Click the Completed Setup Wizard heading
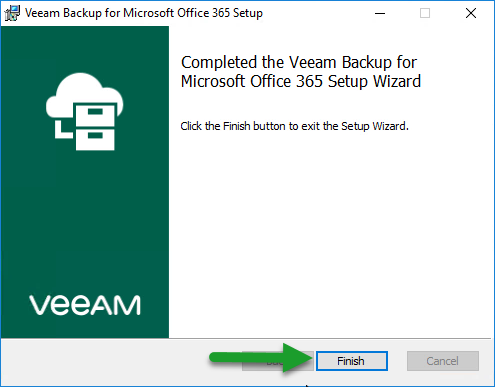 (301, 72)
